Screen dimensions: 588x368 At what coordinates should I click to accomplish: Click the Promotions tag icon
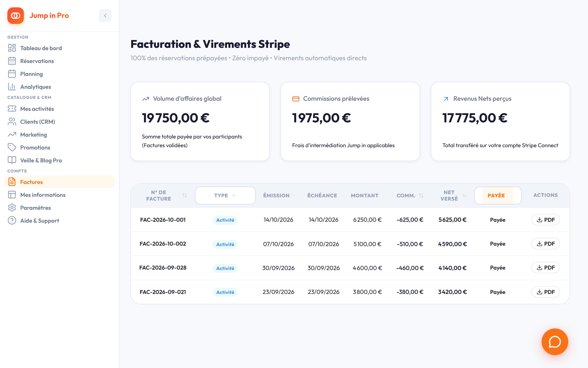[x=12, y=147]
